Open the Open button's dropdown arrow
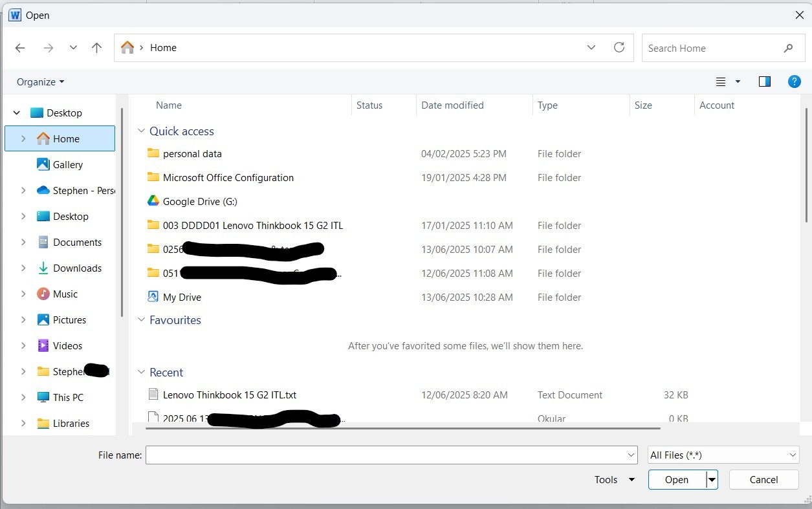Image resolution: width=812 pixels, height=509 pixels. 710,479
